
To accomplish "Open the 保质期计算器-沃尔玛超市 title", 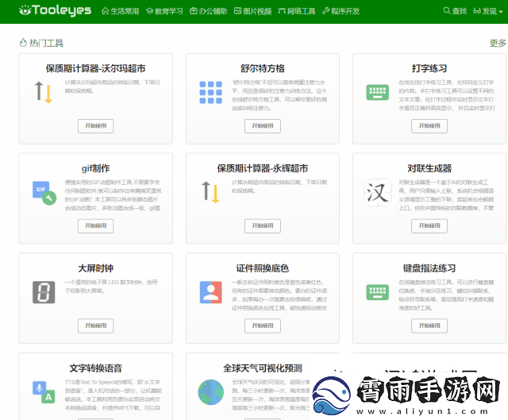I will tap(95, 69).
